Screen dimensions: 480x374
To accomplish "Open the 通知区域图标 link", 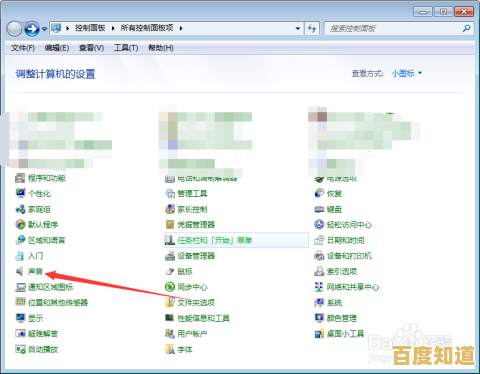I will (50, 287).
